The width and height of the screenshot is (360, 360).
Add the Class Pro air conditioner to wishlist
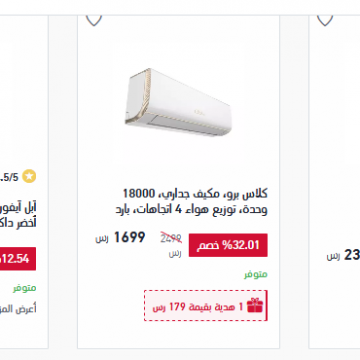[x=94, y=20]
